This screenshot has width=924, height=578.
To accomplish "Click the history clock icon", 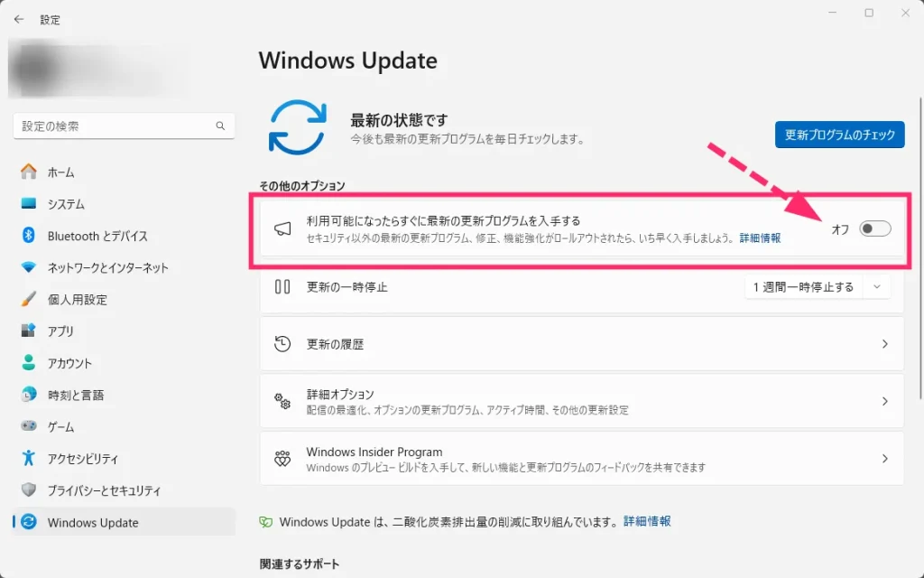I will pyautogui.click(x=282, y=344).
